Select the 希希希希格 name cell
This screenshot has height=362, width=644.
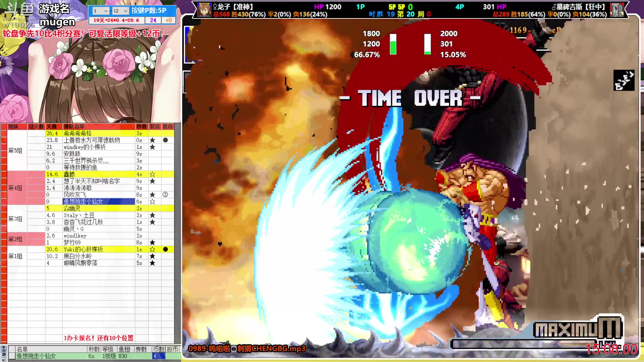click(99, 133)
